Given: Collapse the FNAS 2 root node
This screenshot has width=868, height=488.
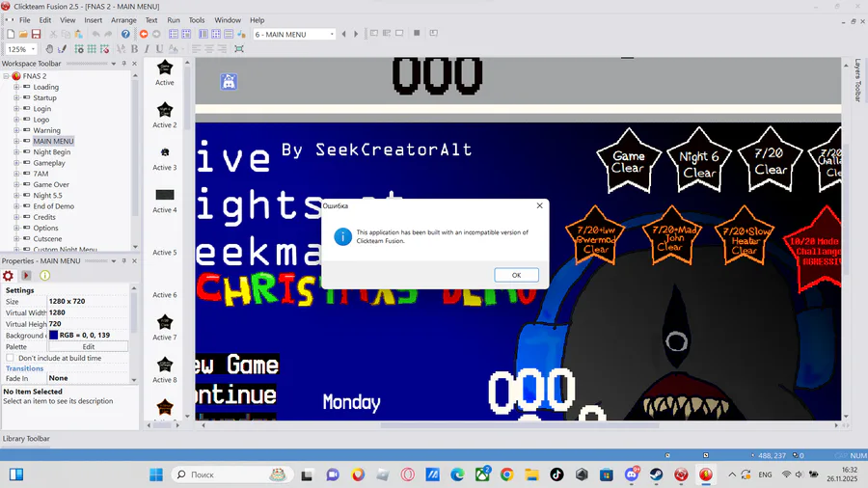Looking at the screenshot, I should pos(6,76).
